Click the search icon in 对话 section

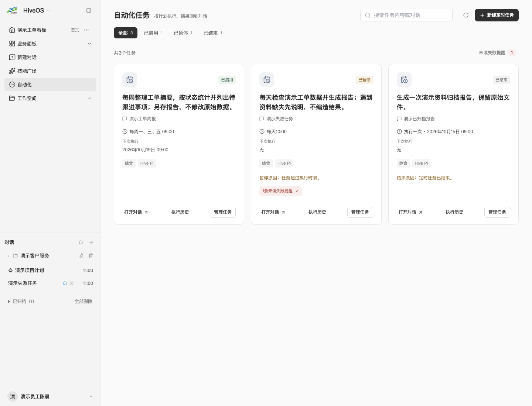pyautogui.click(x=81, y=242)
